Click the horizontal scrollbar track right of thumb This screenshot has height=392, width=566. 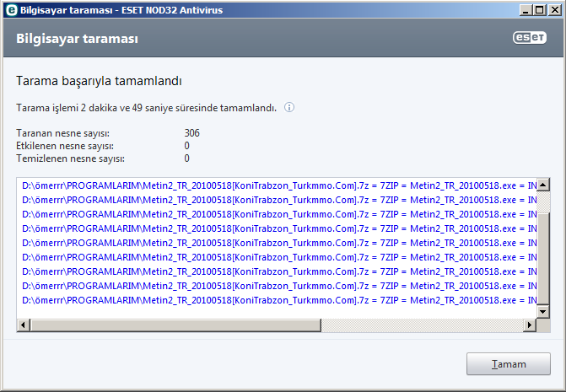pos(422,325)
